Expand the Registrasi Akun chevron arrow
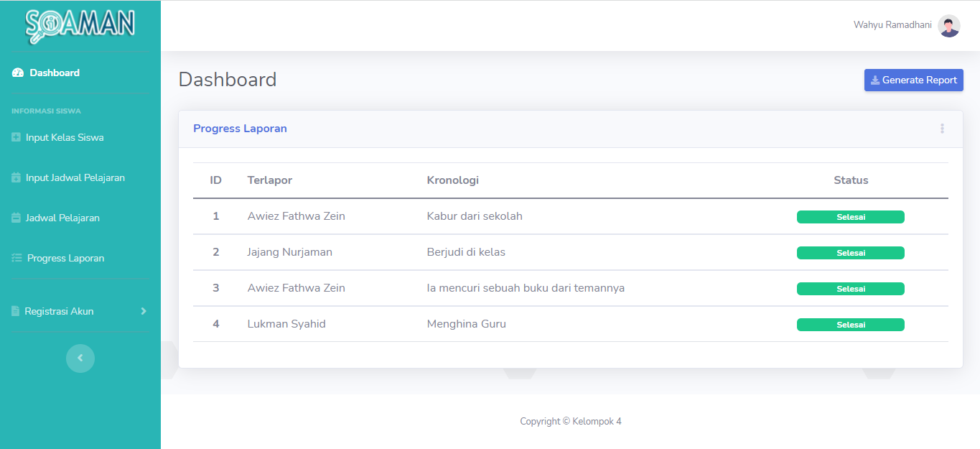The height and width of the screenshot is (449, 980). pos(143,311)
